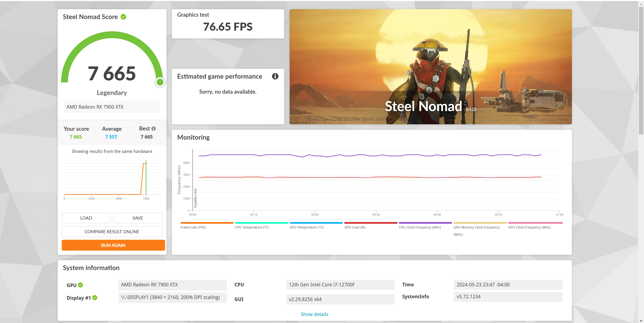Toggle the Frame rate (FPS) legend swatch

tap(207, 223)
